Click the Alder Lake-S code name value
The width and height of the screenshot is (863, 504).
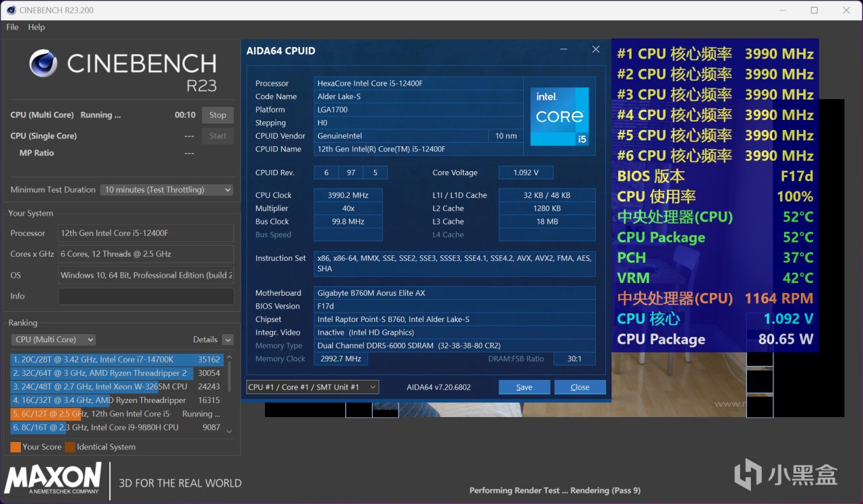419,96
